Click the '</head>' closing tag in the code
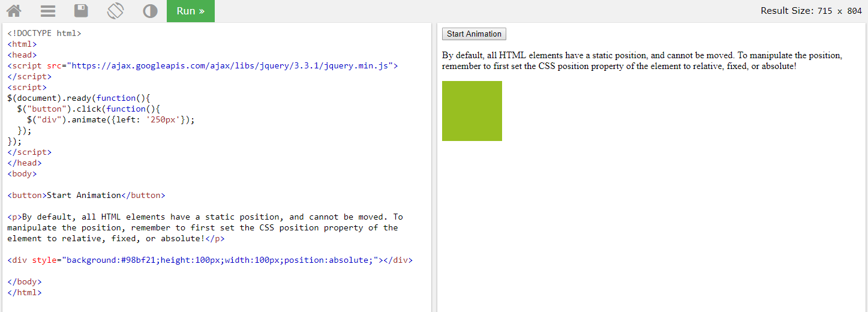Screen dimensions: 868x312 [x=25, y=163]
